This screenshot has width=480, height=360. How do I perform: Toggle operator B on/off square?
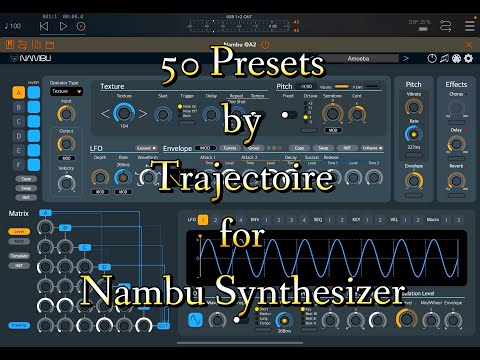tap(34, 107)
